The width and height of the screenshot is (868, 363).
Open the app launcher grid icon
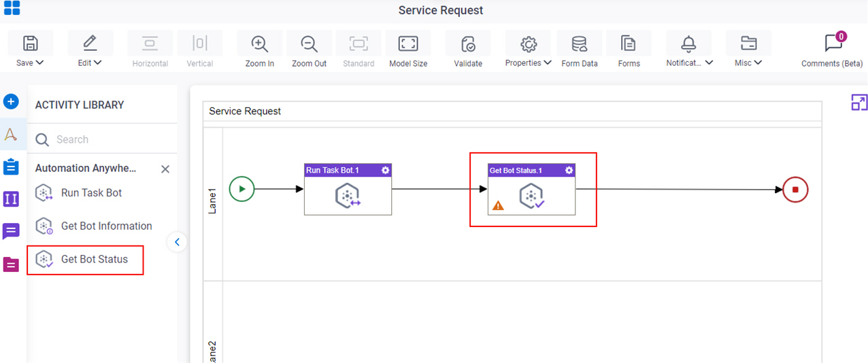[x=12, y=8]
